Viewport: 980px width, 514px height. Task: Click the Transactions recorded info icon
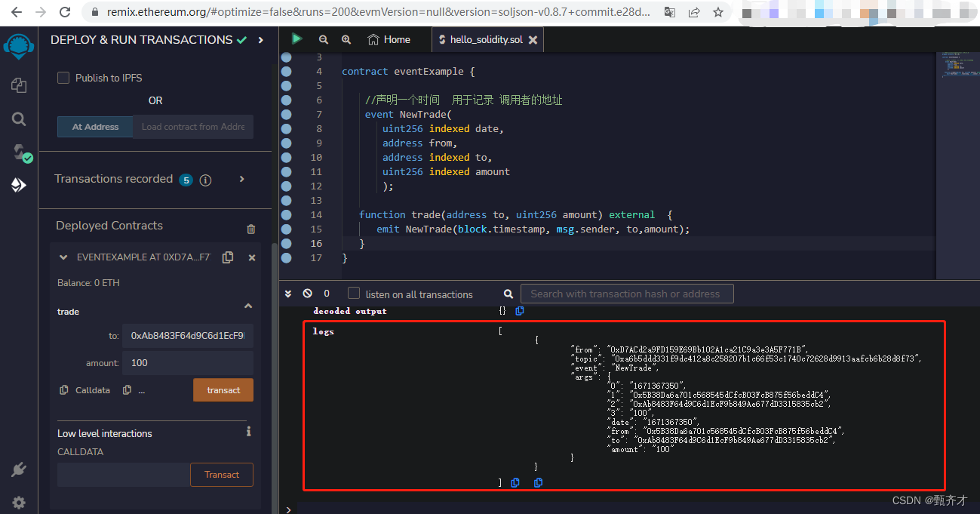[x=205, y=180]
